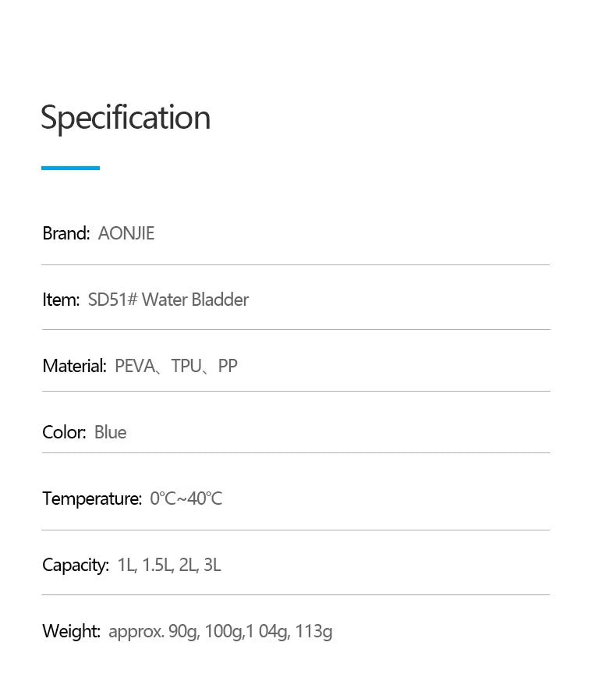Screen dimensions: 616x674
Task: Click the Specification heading
Action: point(126,118)
